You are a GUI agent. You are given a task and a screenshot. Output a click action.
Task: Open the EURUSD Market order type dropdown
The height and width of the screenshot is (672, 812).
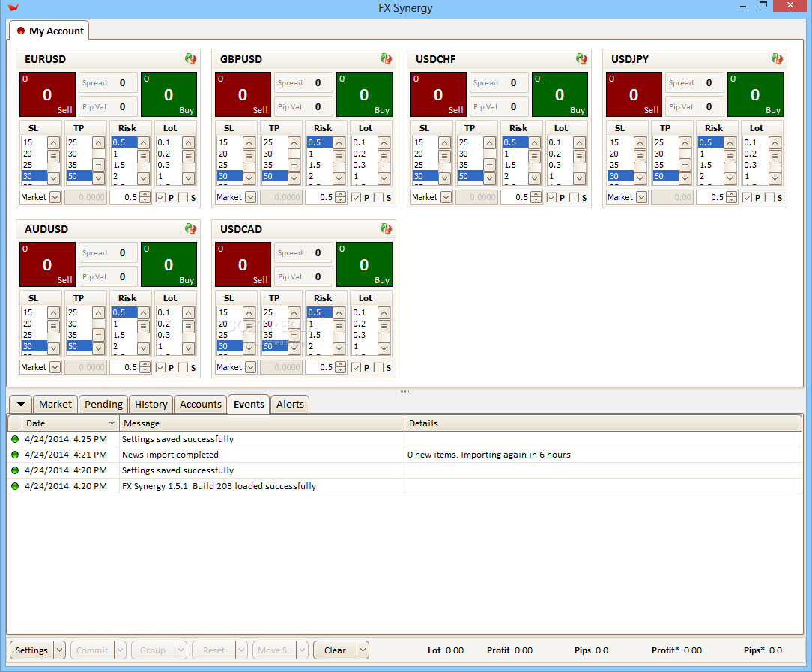tap(55, 197)
